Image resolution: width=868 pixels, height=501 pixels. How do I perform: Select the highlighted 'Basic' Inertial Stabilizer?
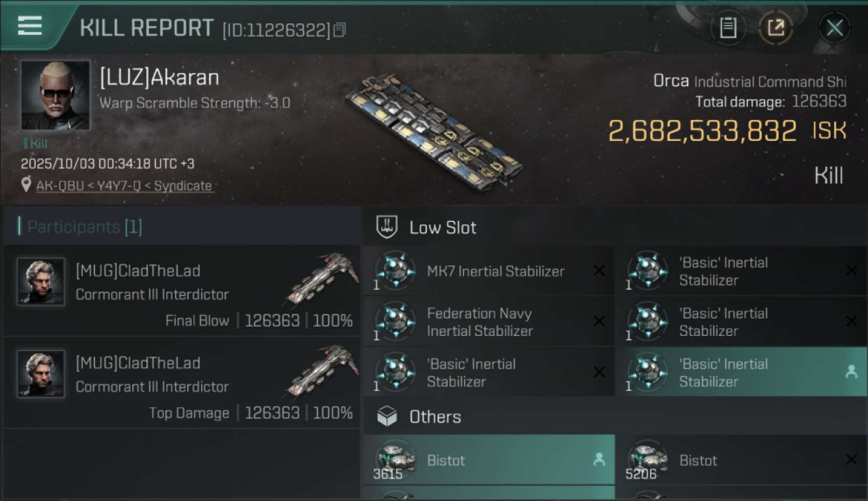741,373
